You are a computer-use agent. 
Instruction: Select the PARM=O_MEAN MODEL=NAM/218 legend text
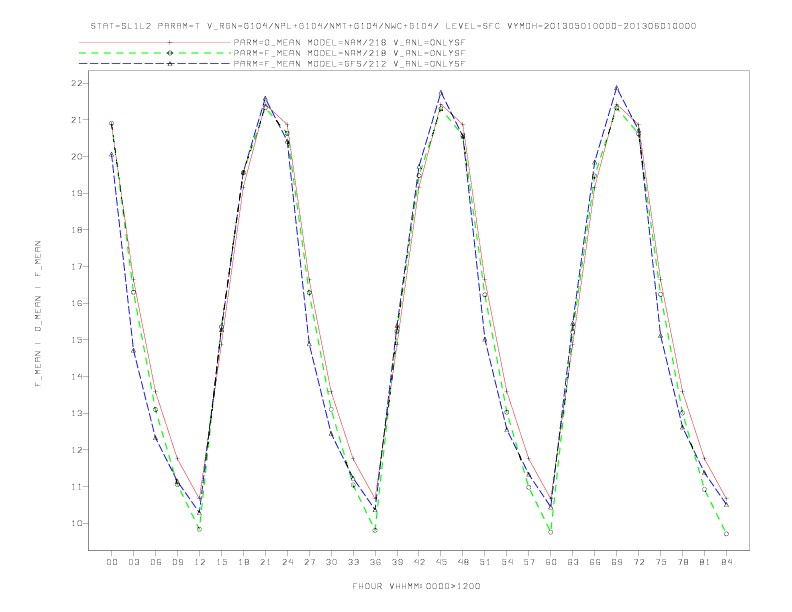(x=349, y=42)
